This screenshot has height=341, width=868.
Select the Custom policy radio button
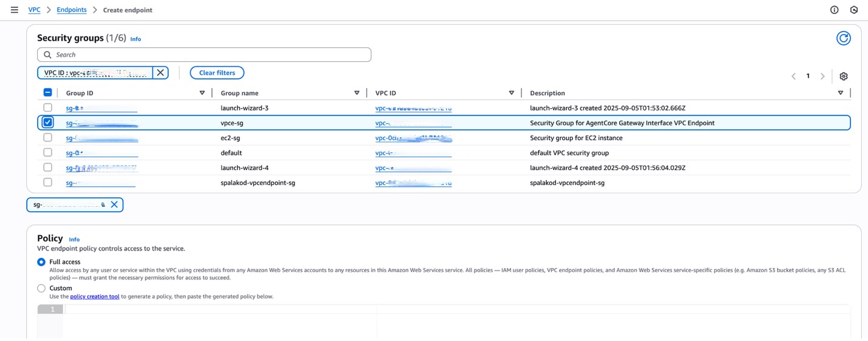point(41,288)
